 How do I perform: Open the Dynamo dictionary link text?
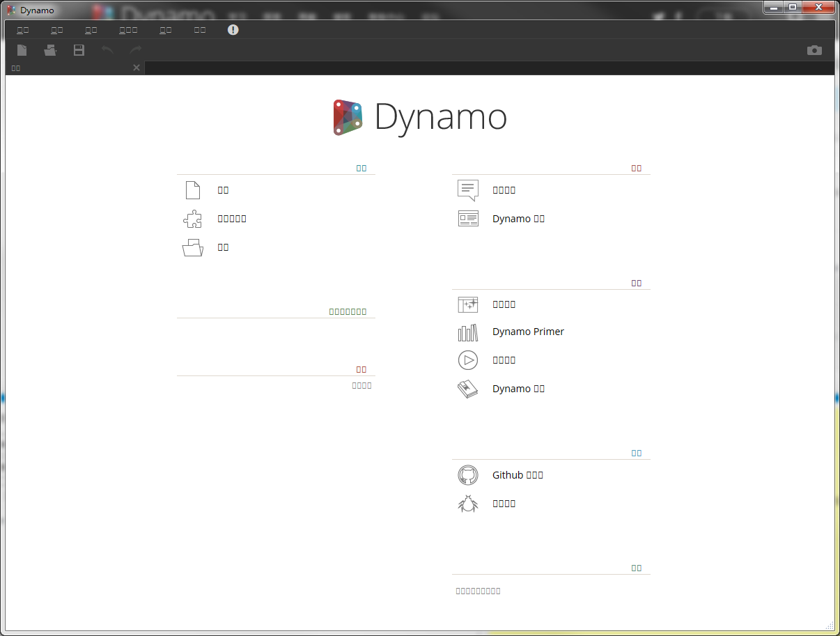click(x=518, y=389)
